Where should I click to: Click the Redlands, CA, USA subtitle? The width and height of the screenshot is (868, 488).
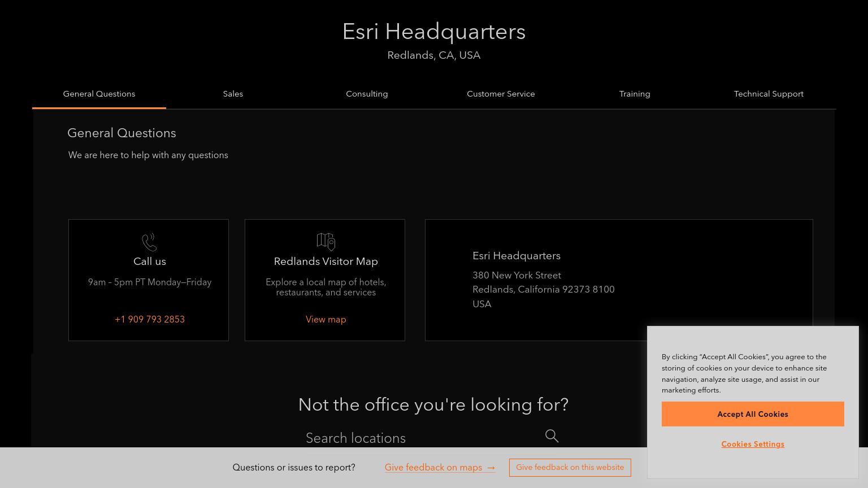click(x=434, y=55)
